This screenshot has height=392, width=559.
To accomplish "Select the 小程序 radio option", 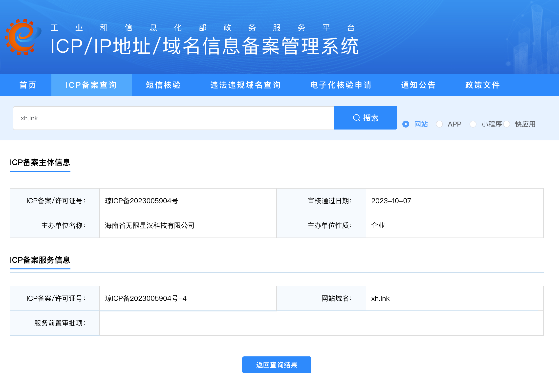I will pyautogui.click(x=473, y=124).
